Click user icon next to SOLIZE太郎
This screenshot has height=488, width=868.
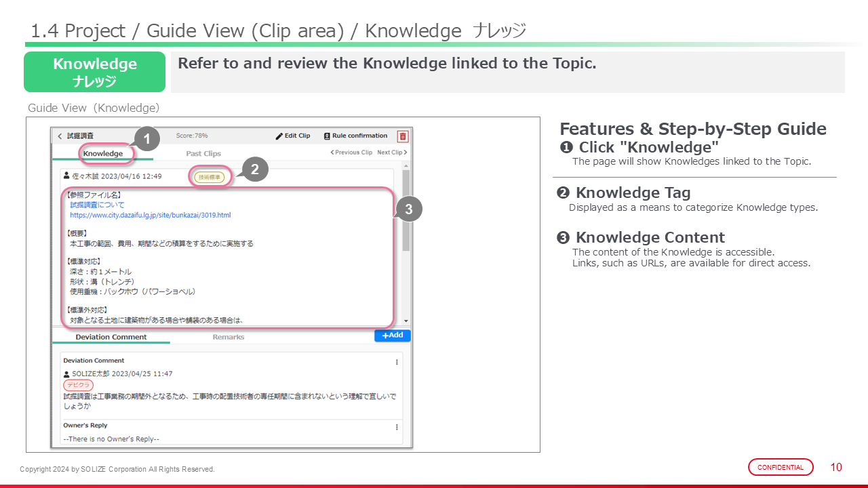click(66, 374)
